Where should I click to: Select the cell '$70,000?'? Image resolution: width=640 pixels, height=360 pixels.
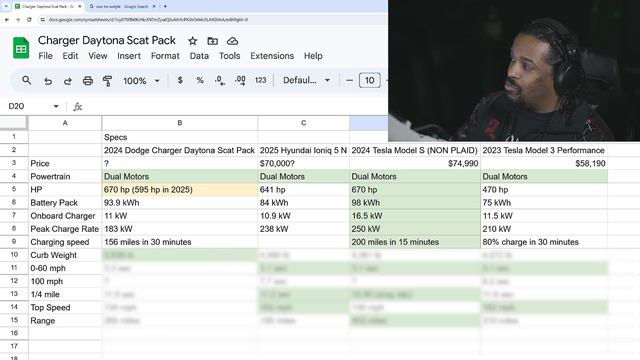(x=303, y=163)
